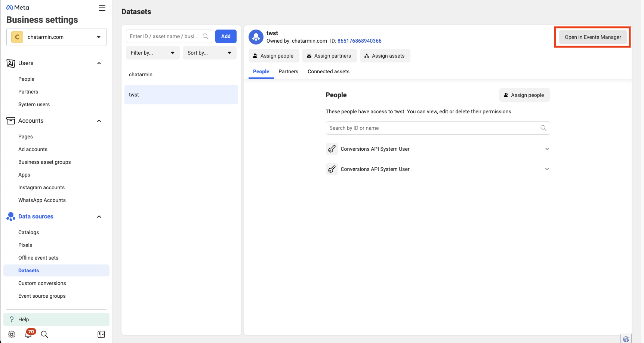The width and height of the screenshot is (644, 343).
Task: Click the blue Add button
Action: click(226, 36)
